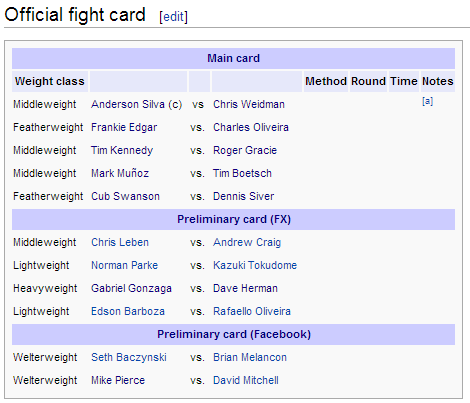The width and height of the screenshot is (470, 403).
Task: Go to Roger Gracie's page
Action: pos(245,150)
